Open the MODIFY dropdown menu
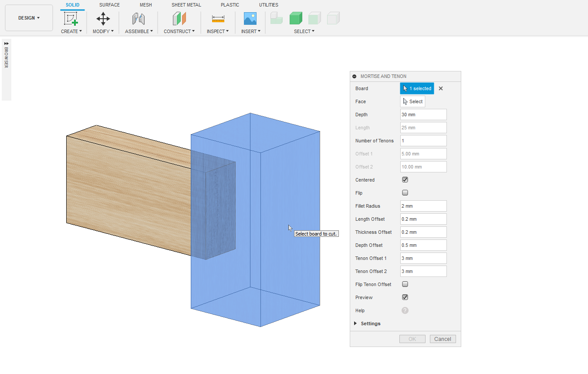Screen dimensions: 588x374 [103, 31]
